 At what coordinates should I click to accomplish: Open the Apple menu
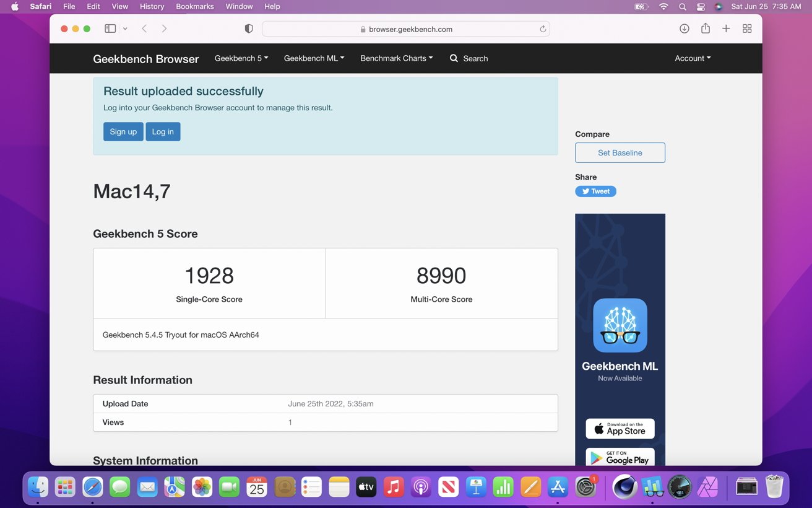click(15, 6)
